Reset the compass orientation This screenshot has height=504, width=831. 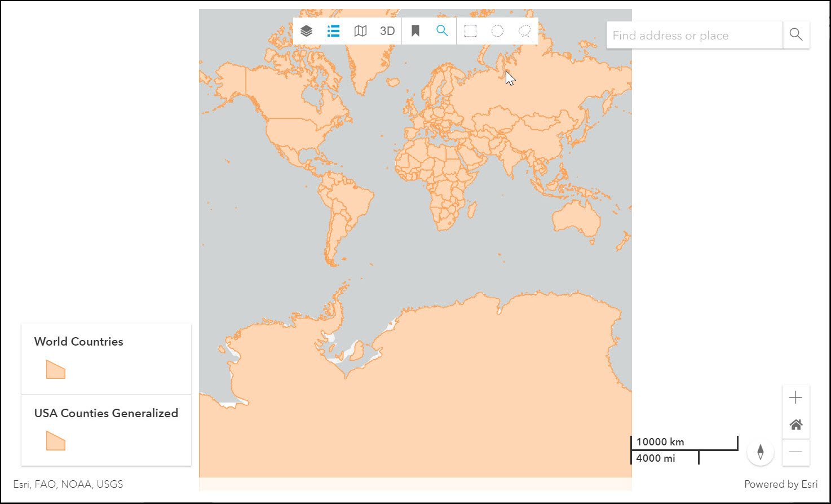pyautogui.click(x=761, y=452)
